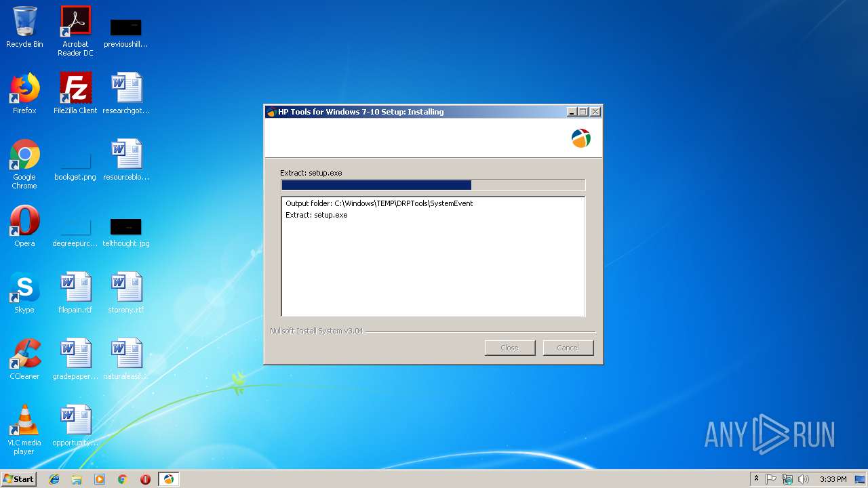Click the DriverPack logo in installer header
The image size is (868, 488).
tap(581, 138)
